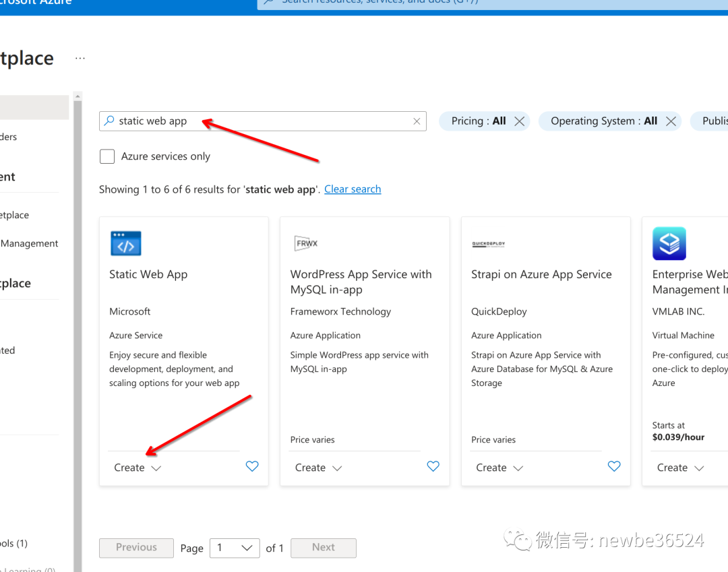Image resolution: width=728 pixels, height=572 pixels.
Task: Open Strapi on Azure App Service title
Action: click(541, 274)
